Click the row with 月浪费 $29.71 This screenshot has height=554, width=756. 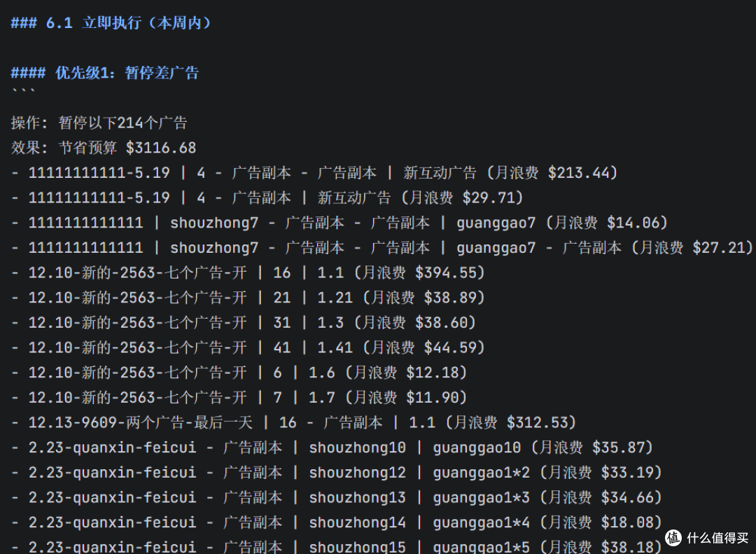[x=267, y=198]
